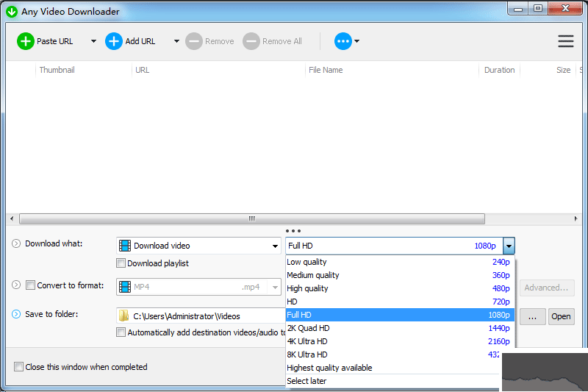
Task: Click the Save to folder round arrow icon
Action: pyautogui.click(x=16, y=314)
